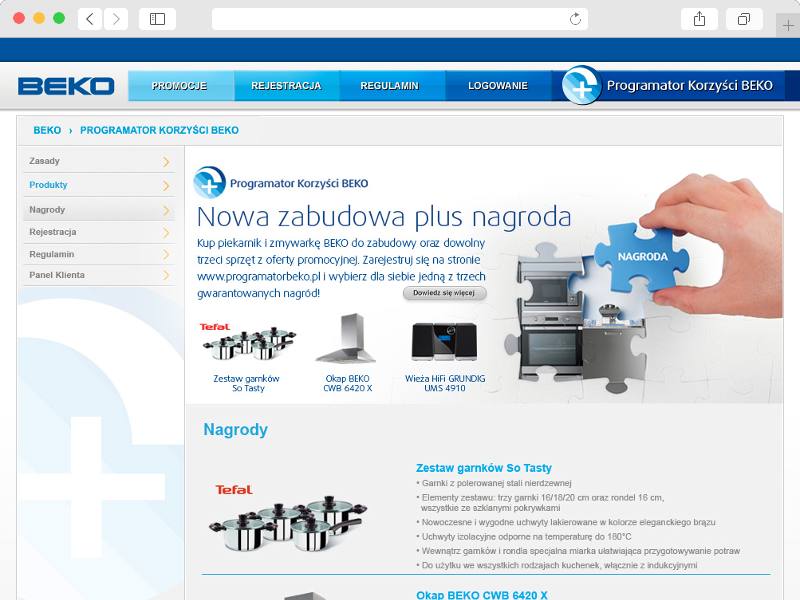Open the REGULAMIN nav tab
Screen dimensions: 800x600
390,86
